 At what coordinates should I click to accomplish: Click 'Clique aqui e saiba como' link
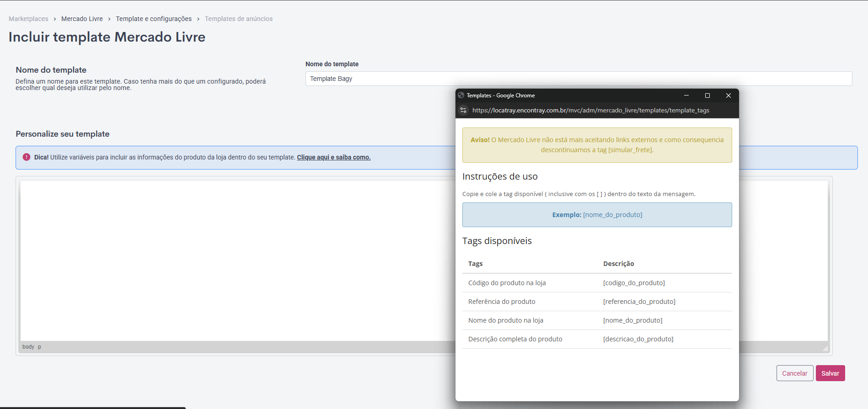coord(334,157)
